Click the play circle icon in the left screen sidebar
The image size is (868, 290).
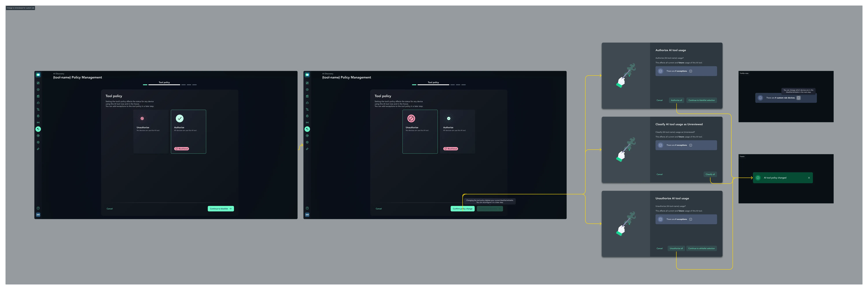point(38,90)
